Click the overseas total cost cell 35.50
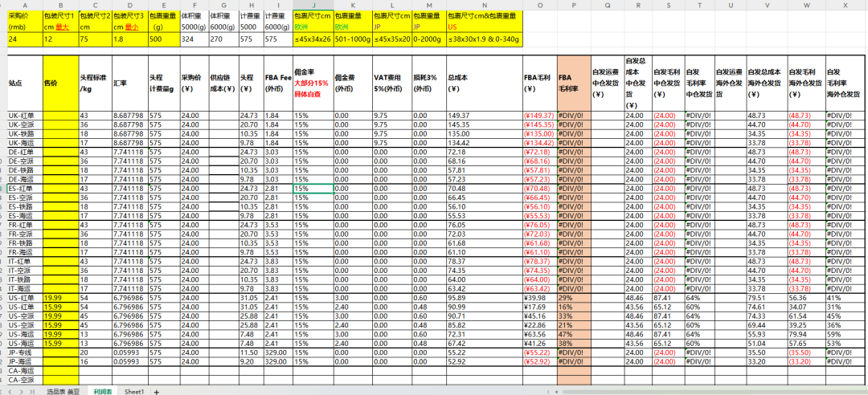This screenshot has width=868, height=395. (x=767, y=352)
